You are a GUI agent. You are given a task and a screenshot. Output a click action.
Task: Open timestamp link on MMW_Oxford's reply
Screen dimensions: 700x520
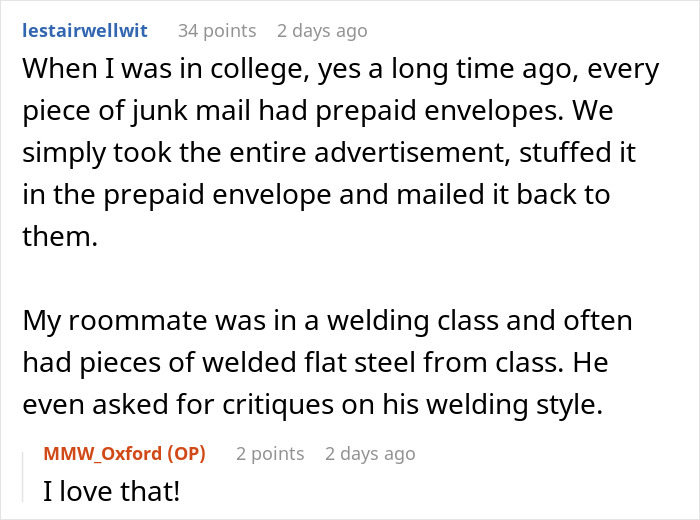point(370,454)
